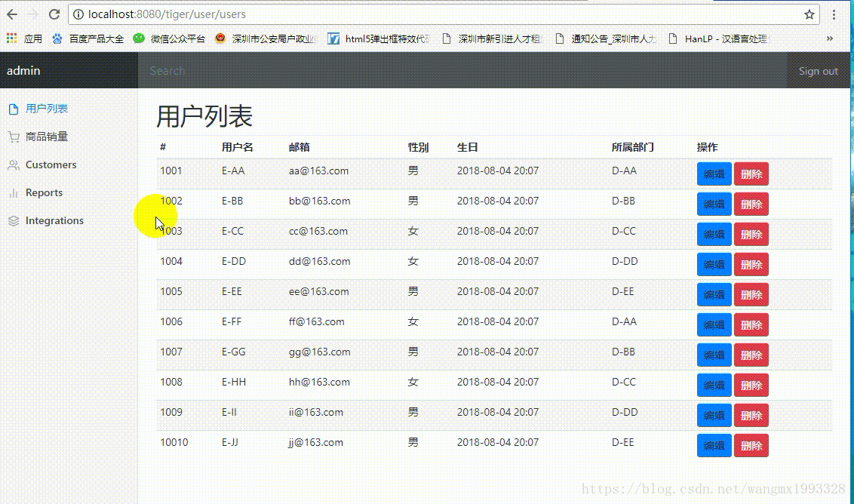
Task: Edit user 1002 with the 编辑 button
Action: point(714,204)
